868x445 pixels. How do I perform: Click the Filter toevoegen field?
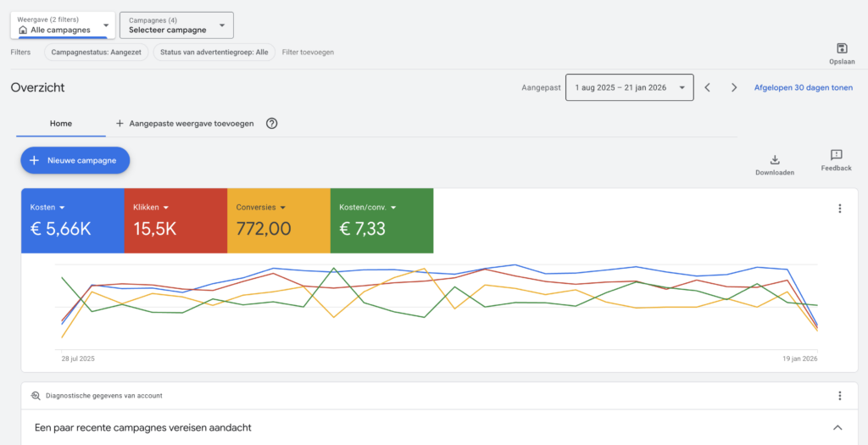click(308, 52)
